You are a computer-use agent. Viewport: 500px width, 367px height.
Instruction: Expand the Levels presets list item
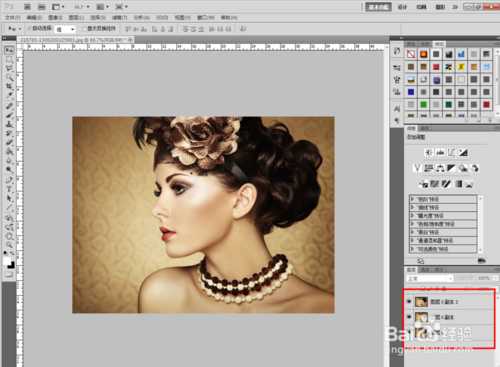tap(443, 199)
